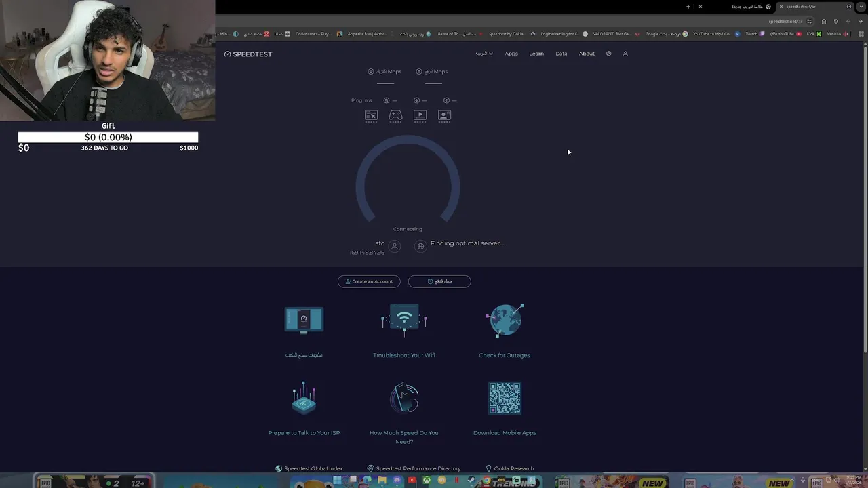Click the web browsing rating icon
The width and height of the screenshot is (868, 488).
pos(371,116)
